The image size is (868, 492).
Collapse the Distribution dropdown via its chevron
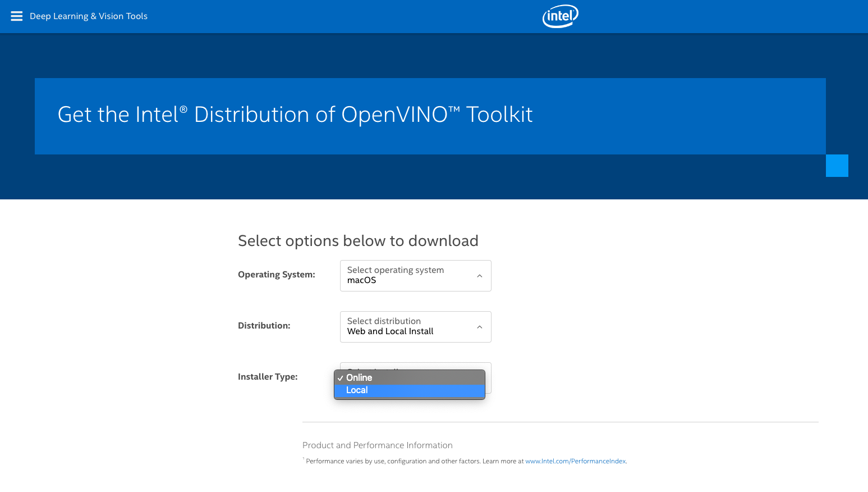[479, 327]
